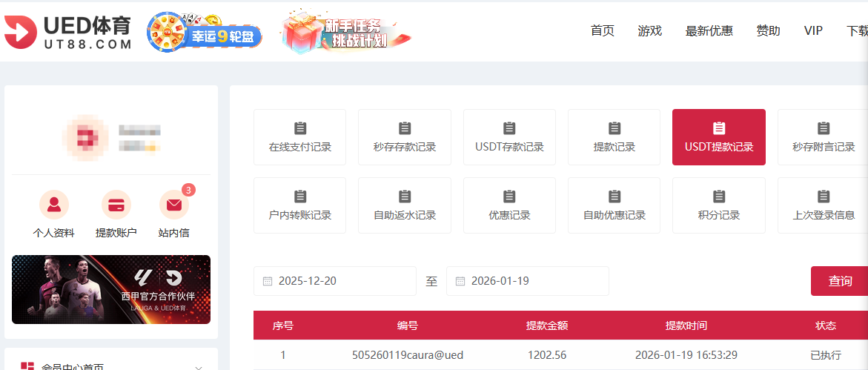Select the 秒存存款记录 tab
Viewport: 868px width, 370px height.
405,137
